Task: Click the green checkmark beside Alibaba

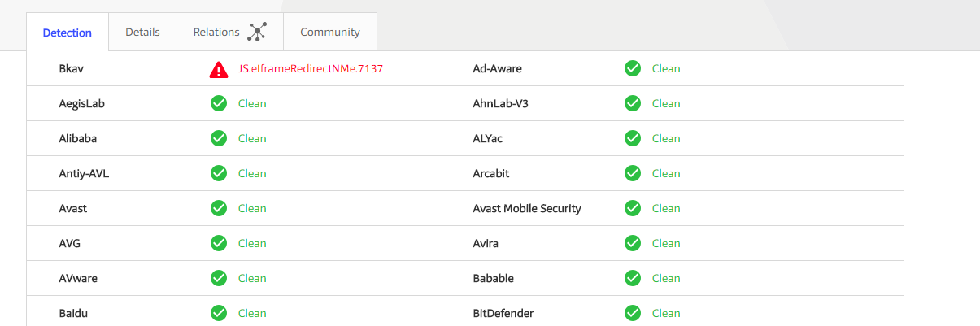Action: pyautogui.click(x=219, y=138)
